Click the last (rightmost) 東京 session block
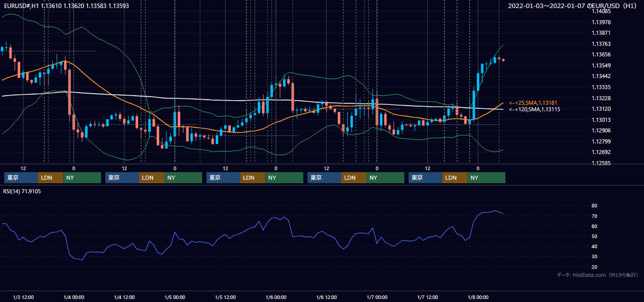Screen dimensions: 644x302 (x=426, y=178)
